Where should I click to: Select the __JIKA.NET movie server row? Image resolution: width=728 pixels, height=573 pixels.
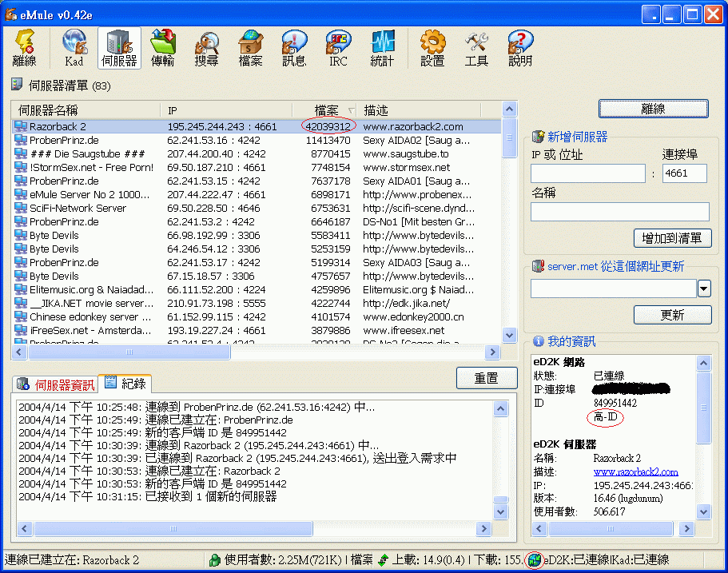click(257, 303)
